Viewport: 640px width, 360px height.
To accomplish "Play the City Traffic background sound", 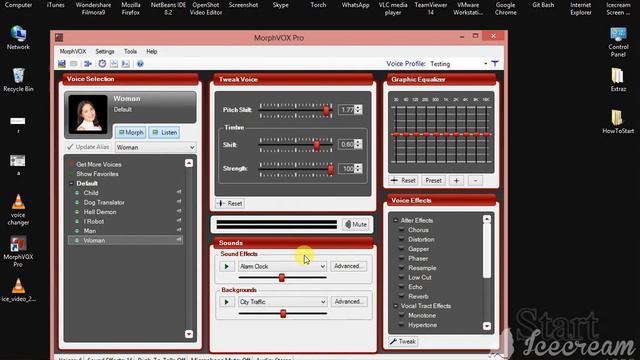I will [x=227, y=302].
